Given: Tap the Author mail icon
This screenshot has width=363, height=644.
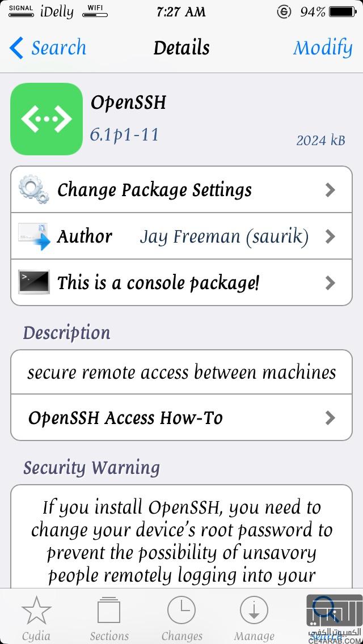Looking at the screenshot, I should (x=33, y=236).
